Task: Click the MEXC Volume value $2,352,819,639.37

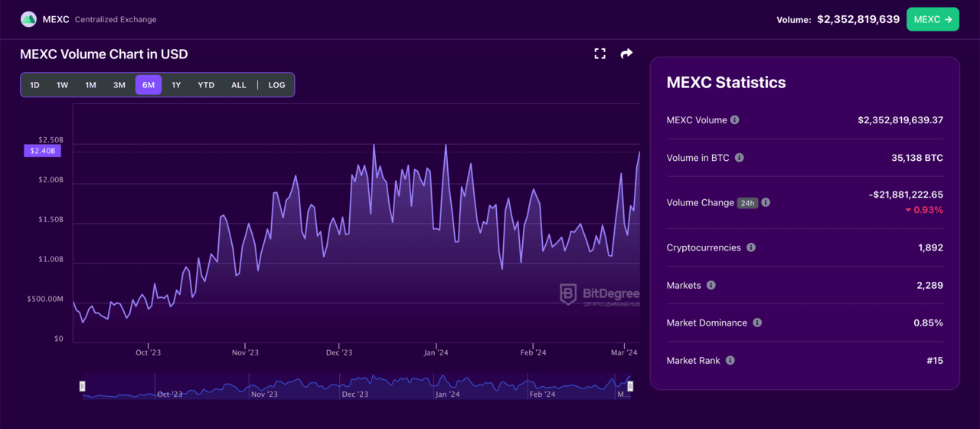Action: coord(900,120)
